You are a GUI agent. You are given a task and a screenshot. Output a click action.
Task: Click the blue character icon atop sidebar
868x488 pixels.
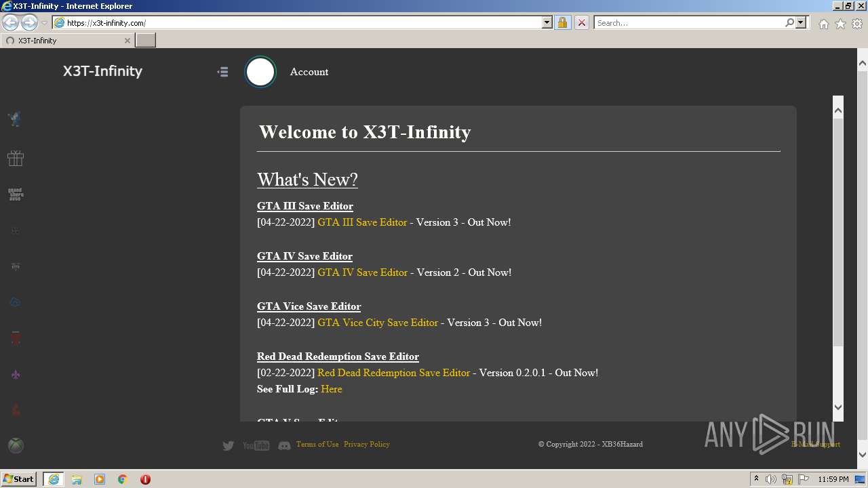coord(15,119)
